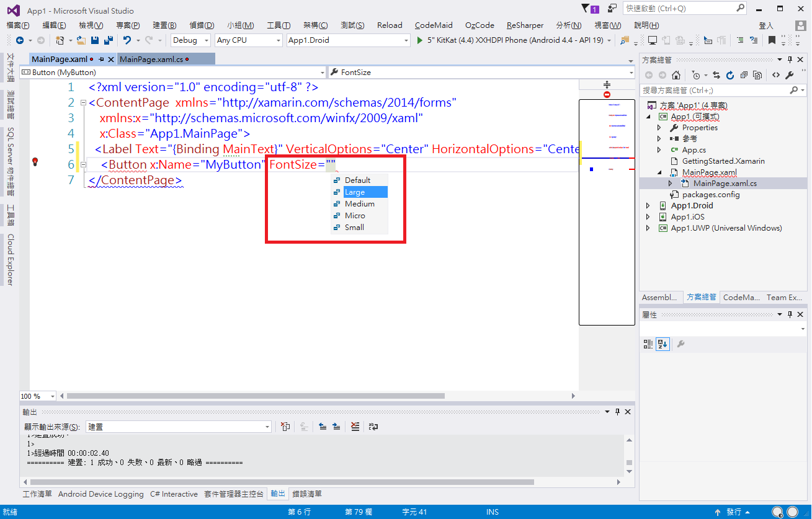This screenshot has height=519, width=812.
Task: Switch to the C# Interactive tab
Action: (x=174, y=494)
